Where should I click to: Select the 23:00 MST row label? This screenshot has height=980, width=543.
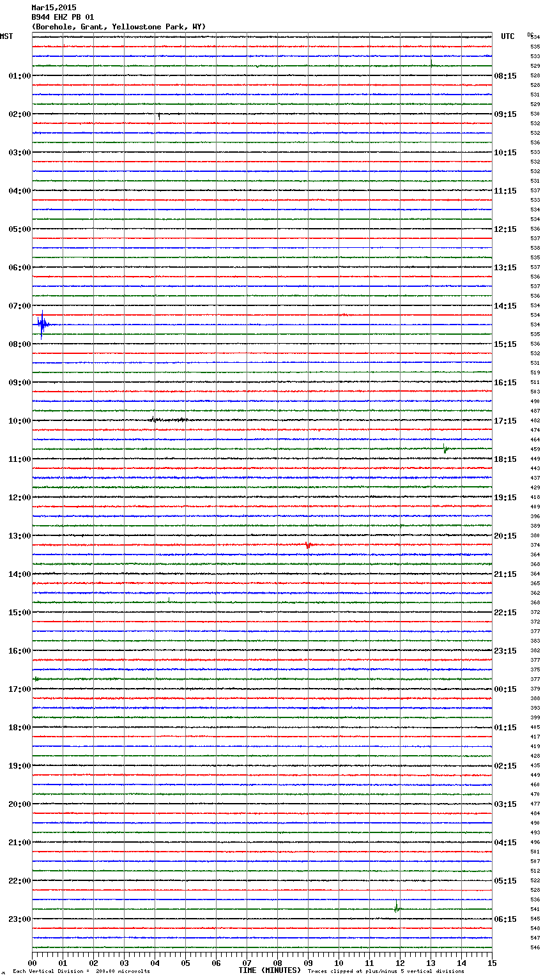(20, 919)
